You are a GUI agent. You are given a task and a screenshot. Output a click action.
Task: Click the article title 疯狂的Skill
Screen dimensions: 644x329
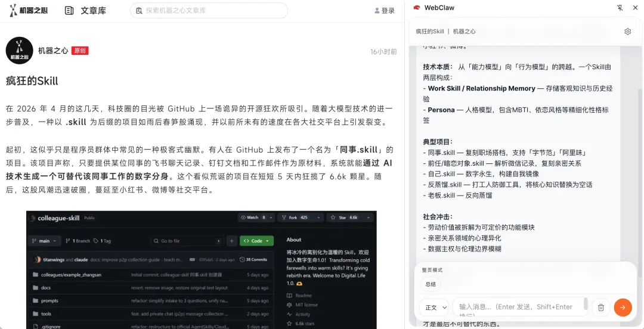tap(32, 81)
